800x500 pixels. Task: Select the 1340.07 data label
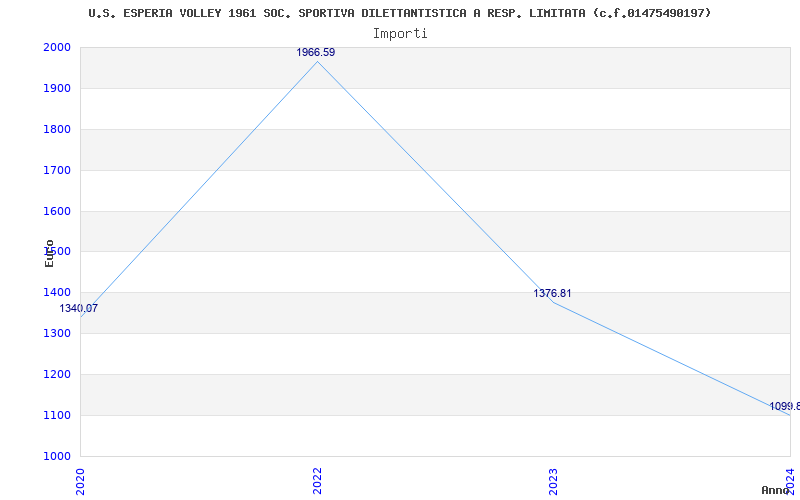(x=79, y=308)
